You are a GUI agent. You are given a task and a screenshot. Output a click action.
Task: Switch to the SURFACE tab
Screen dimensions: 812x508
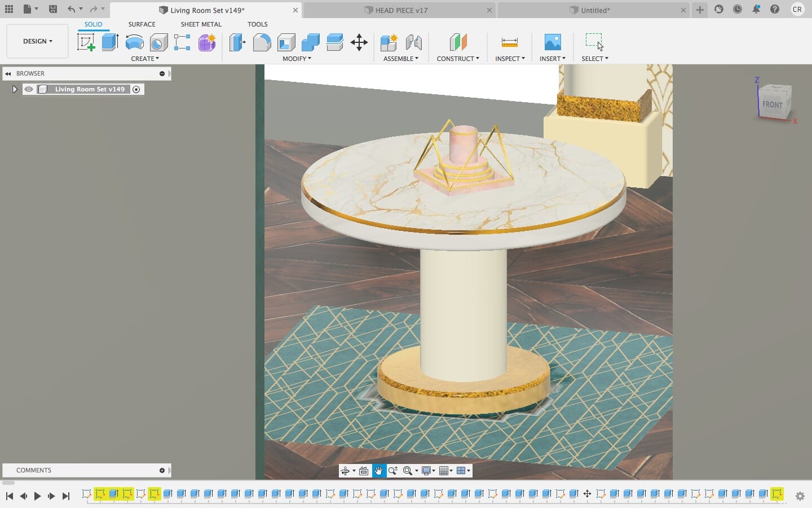142,24
